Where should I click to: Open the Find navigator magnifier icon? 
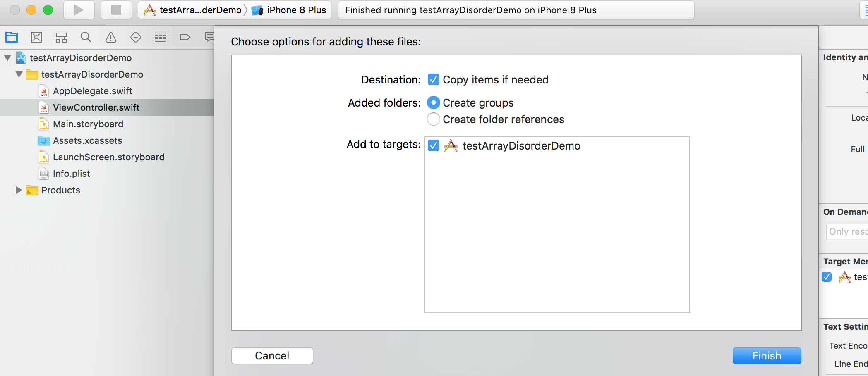pyautogui.click(x=86, y=37)
